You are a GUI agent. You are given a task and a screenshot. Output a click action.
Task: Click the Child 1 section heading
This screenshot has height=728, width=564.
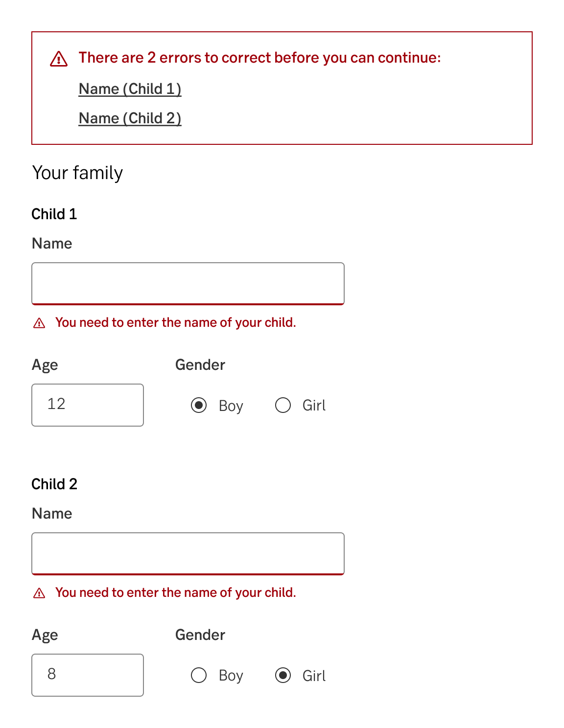pyautogui.click(x=54, y=214)
